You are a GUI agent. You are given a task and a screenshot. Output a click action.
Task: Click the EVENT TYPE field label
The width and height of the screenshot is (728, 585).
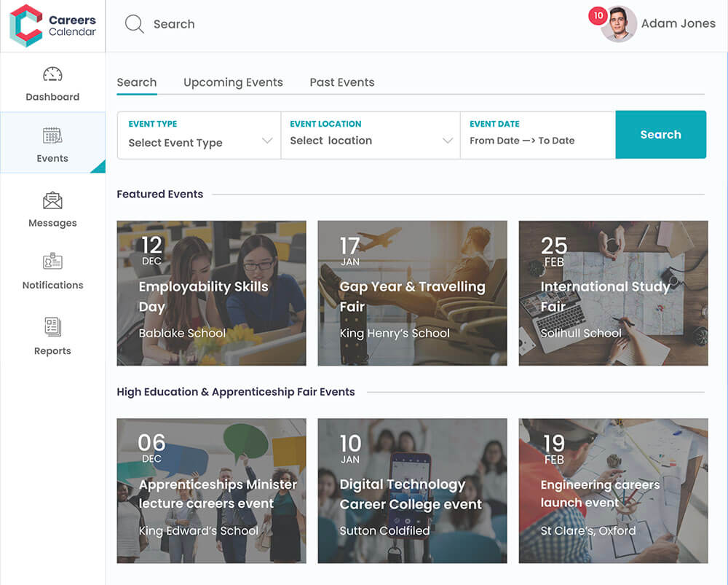pyautogui.click(x=153, y=124)
